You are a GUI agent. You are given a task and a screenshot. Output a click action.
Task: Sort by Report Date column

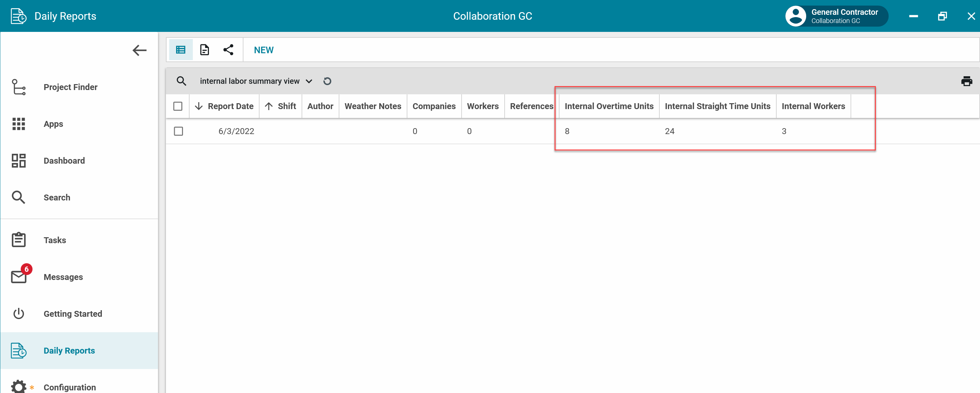230,106
